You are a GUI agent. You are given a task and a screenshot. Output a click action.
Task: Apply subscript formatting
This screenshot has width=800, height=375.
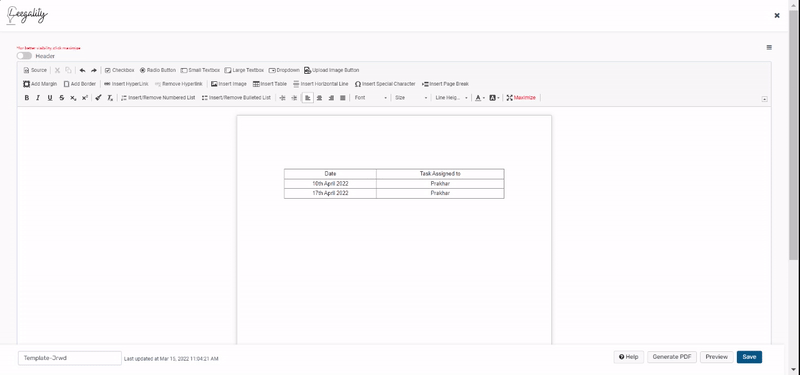pyautogui.click(x=73, y=97)
